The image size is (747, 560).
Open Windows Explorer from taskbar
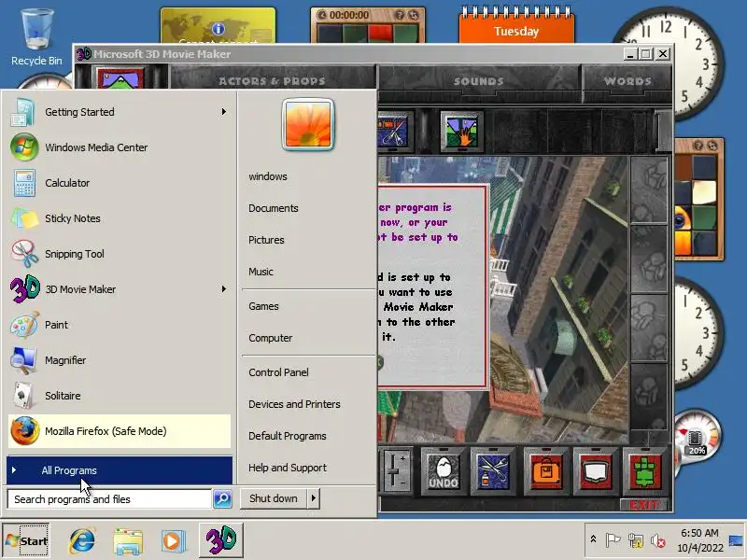pos(128,540)
